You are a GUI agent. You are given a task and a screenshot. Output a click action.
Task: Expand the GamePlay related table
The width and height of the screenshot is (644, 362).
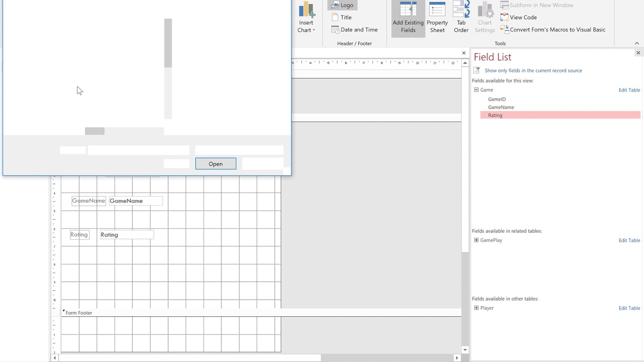[x=476, y=240]
